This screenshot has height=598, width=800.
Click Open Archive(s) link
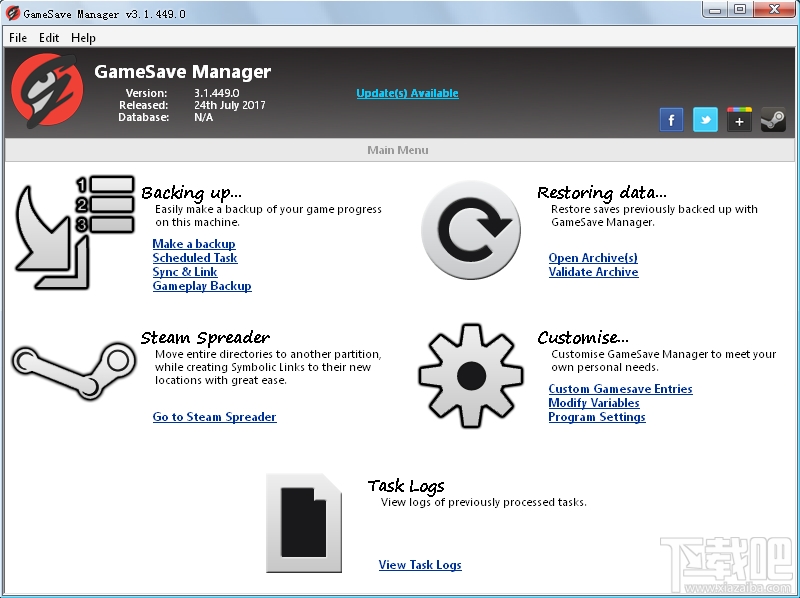[x=593, y=258]
